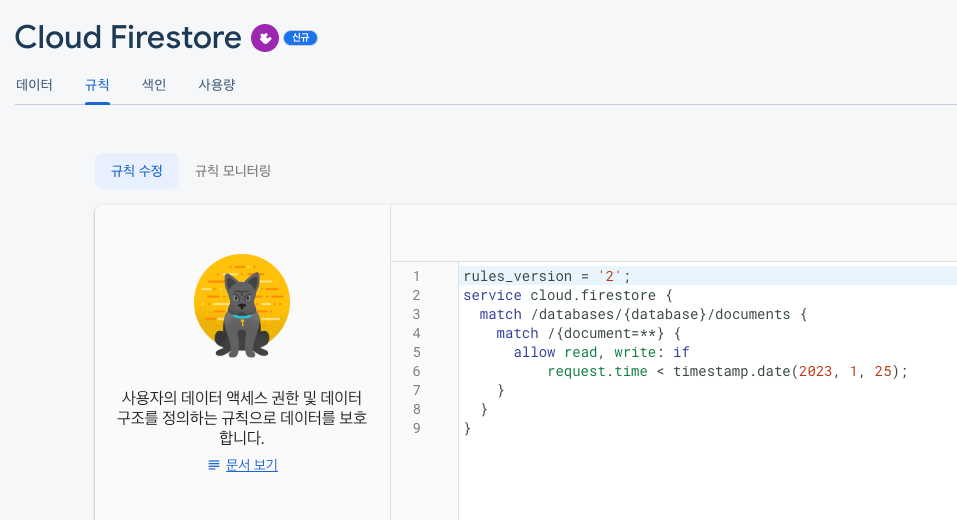This screenshot has width=957, height=520.
Task: Open the 문서 보기 link
Action: [x=251, y=465]
